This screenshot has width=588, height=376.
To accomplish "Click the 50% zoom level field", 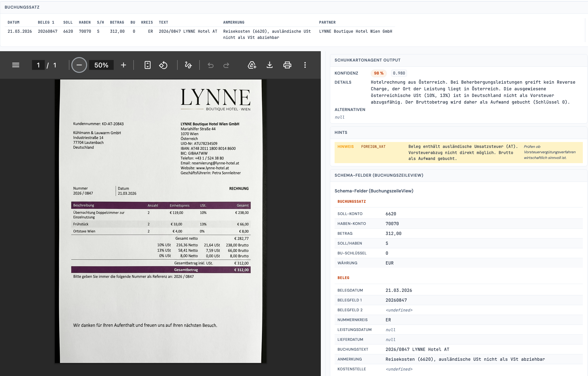I will coord(101,65).
